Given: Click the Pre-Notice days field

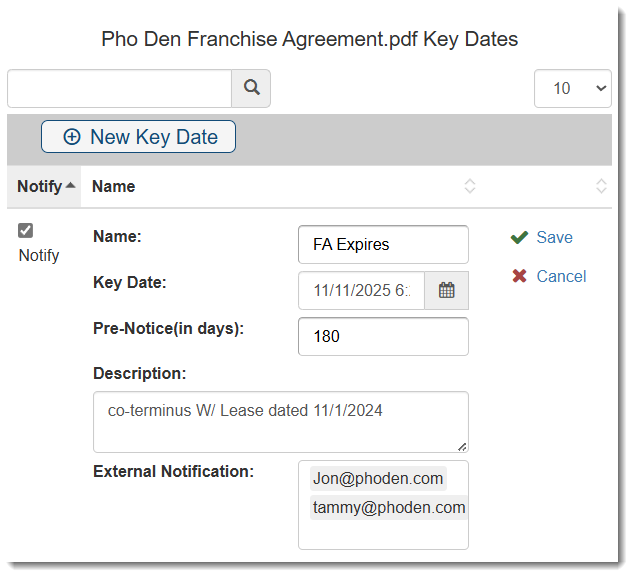Looking at the screenshot, I should [383, 337].
